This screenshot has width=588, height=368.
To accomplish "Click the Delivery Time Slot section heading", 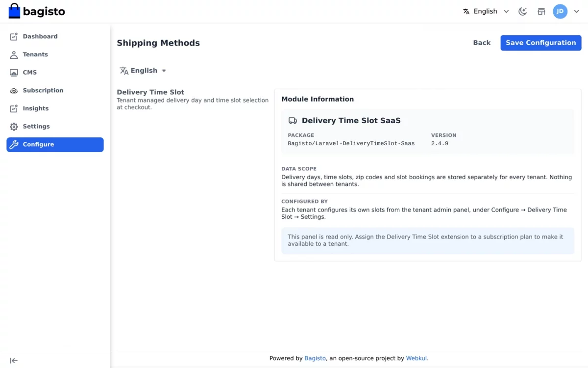I will click(150, 92).
